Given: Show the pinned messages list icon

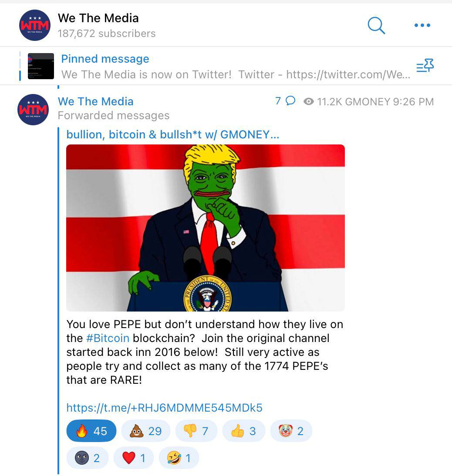Looking at the screenshot, I should (x=425, y=66).
